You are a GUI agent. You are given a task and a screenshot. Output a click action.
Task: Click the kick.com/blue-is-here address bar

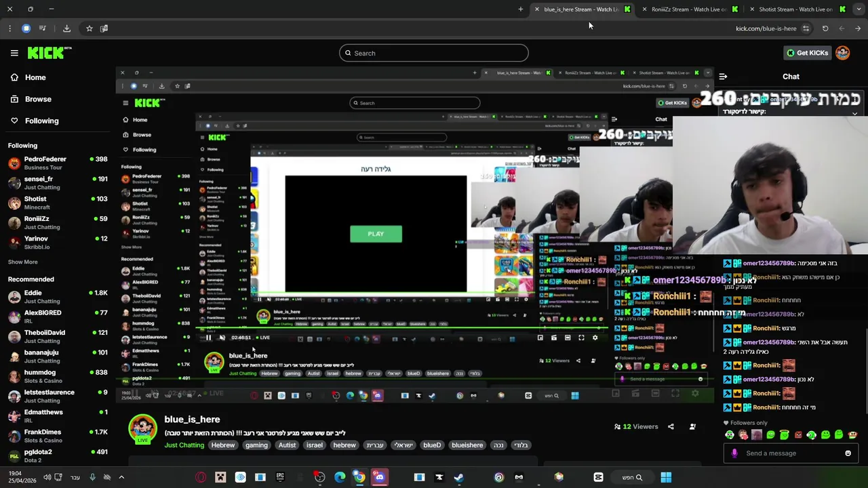pyautogui.click(x=766, y=28)
